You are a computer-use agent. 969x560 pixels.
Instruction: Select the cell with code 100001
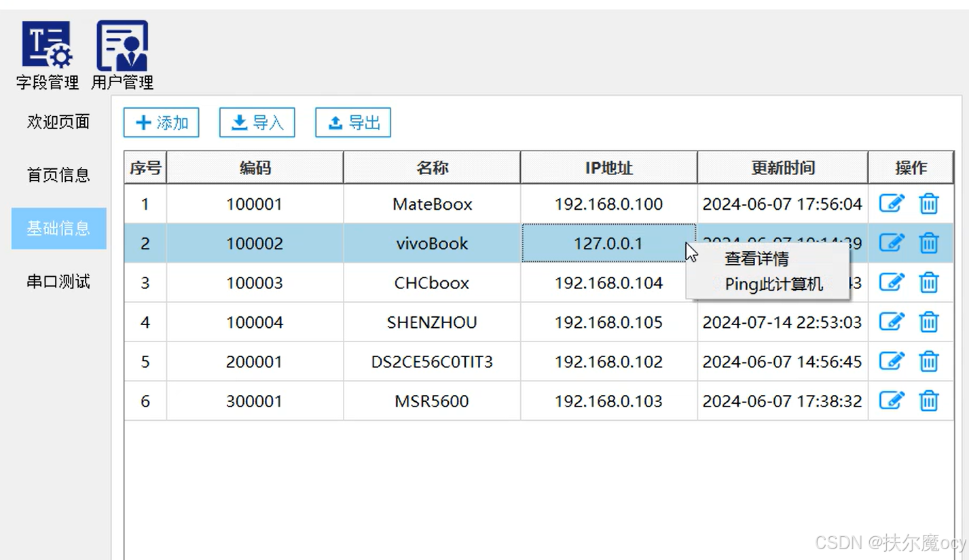[255, 204]
